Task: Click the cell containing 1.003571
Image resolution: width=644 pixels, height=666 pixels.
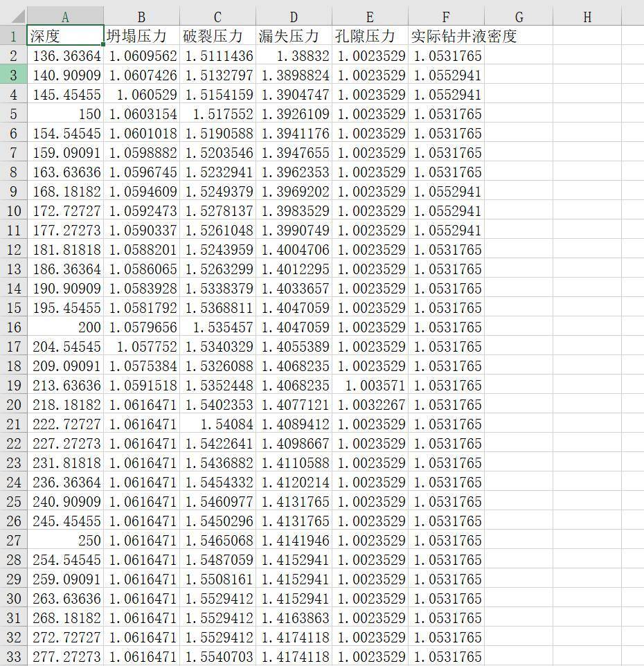Action: [370, 386]
